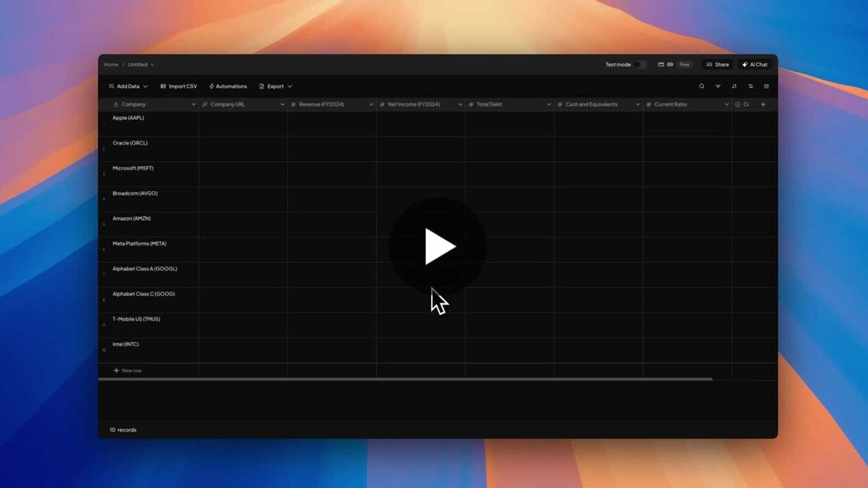Click the row-height adjustment icon
The image size is (868, 488).
(750, 86)
